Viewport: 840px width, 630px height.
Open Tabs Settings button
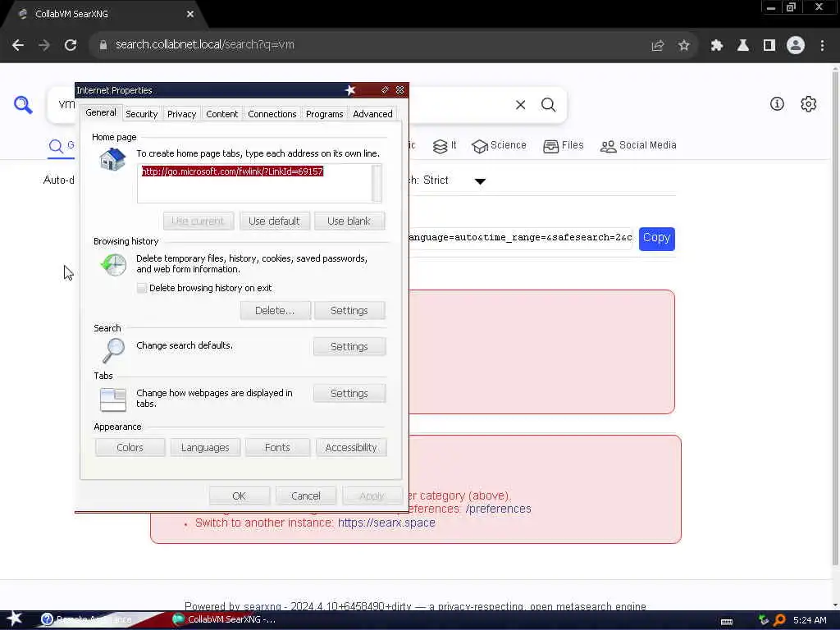coord(349,394)
